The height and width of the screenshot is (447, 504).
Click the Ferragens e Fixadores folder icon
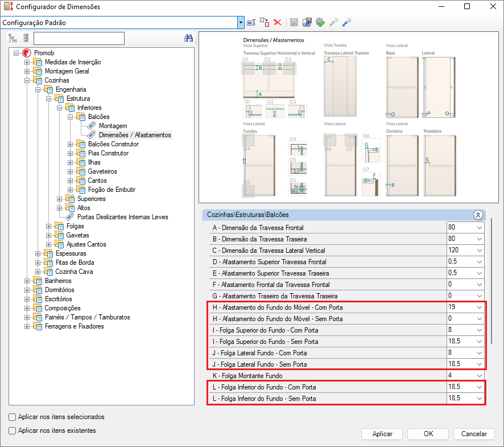click(x=38, y=326)
